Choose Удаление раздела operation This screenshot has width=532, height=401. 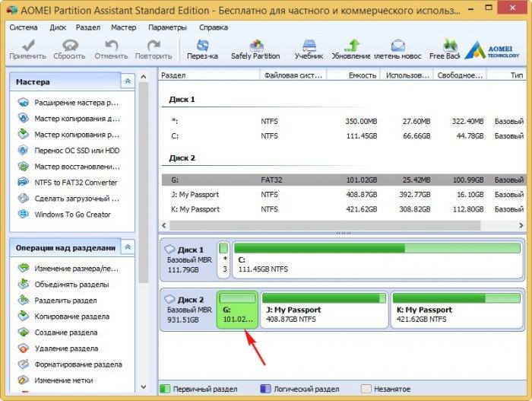(66, 348)
